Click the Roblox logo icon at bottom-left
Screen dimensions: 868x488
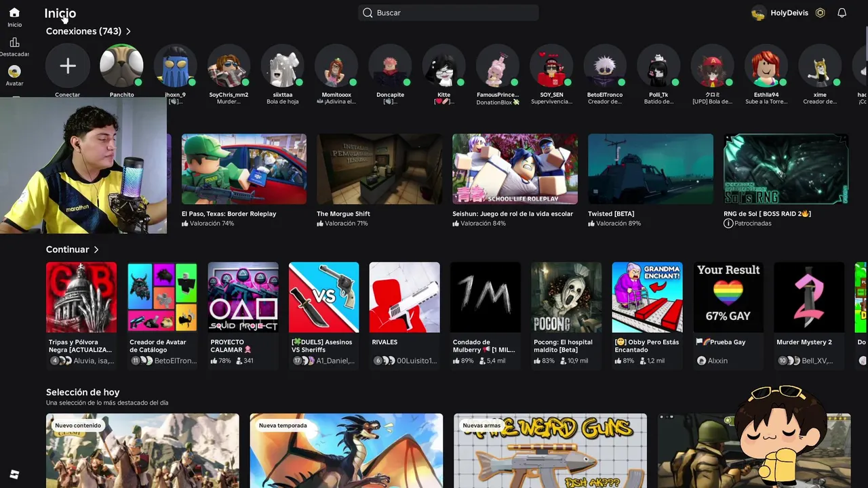(x=14, y=474)
